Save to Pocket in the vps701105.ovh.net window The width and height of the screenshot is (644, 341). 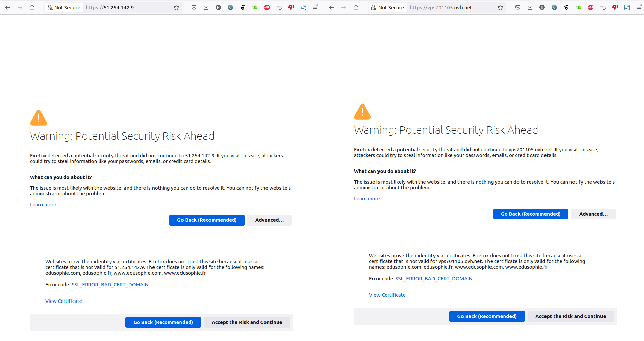tap(518, 8)
